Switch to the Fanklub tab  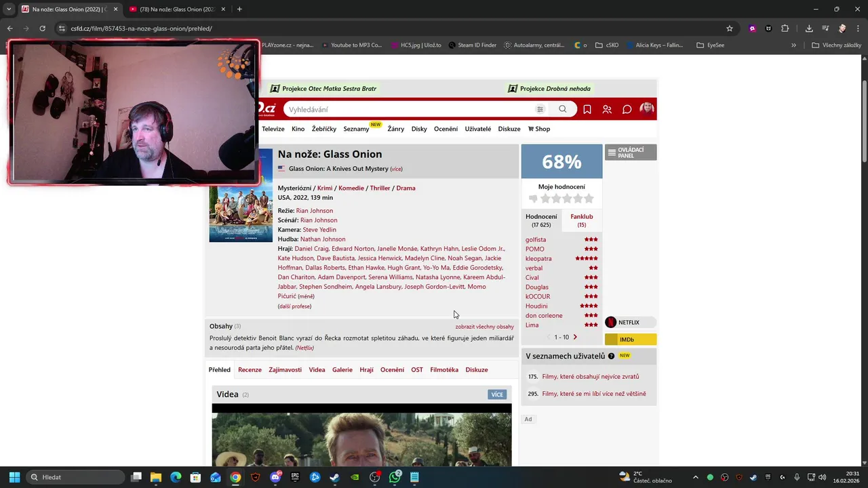582,220
